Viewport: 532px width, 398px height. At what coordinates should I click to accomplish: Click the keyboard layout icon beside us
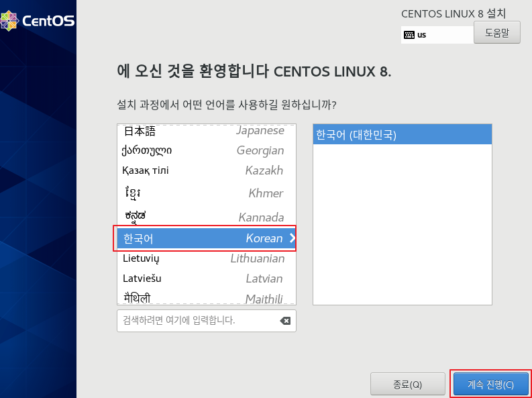click(x=409, y=35)
